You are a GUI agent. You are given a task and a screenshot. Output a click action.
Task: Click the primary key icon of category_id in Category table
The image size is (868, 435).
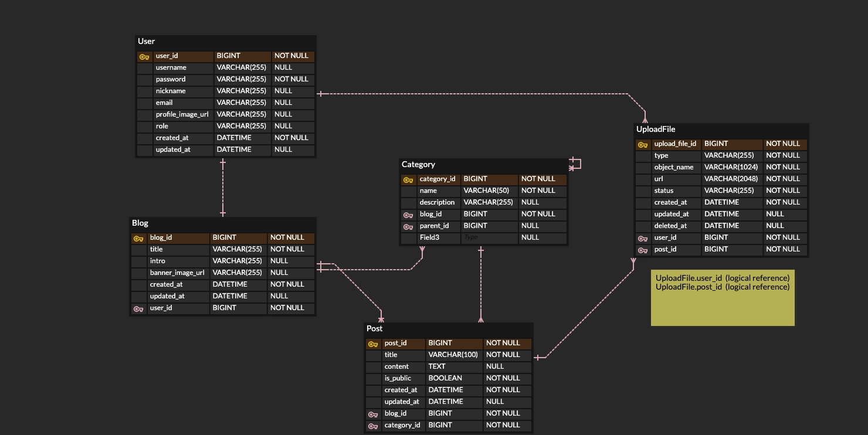[408, 180]
